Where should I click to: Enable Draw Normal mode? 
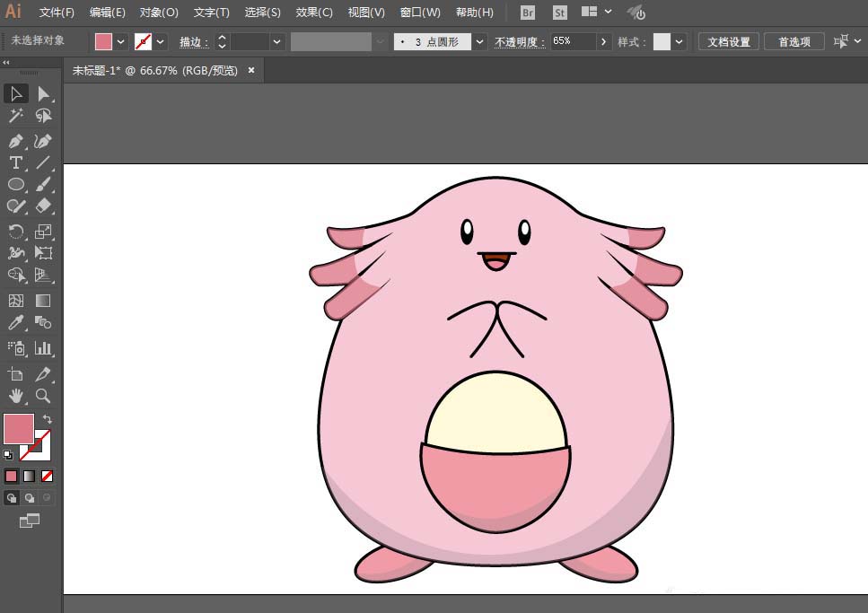coord(11,498)
